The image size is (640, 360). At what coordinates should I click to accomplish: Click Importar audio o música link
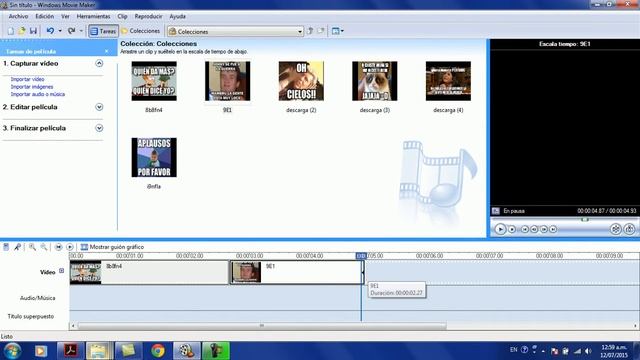coord(38,94)
